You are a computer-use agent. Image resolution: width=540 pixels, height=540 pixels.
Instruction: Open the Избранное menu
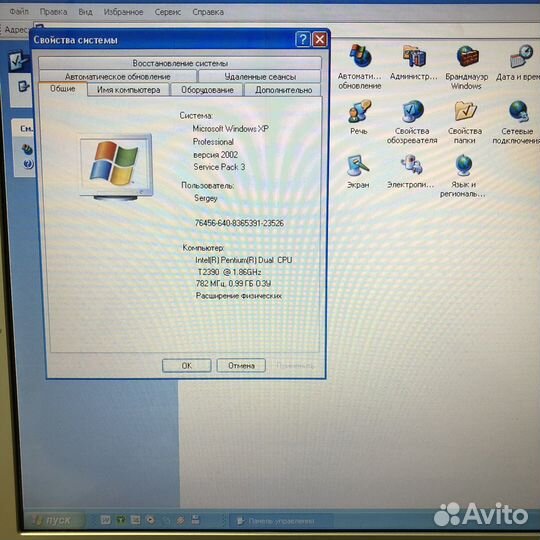click(x=123, y=12)
